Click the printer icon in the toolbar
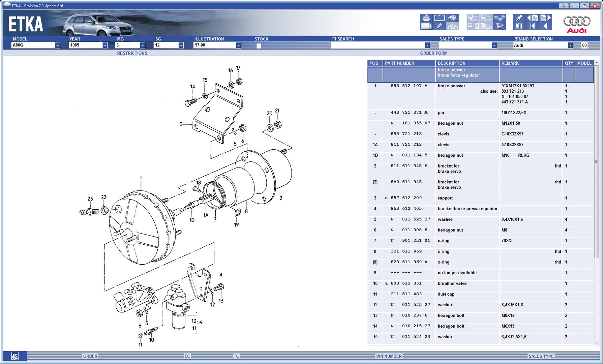 click(x=426, y=18)
